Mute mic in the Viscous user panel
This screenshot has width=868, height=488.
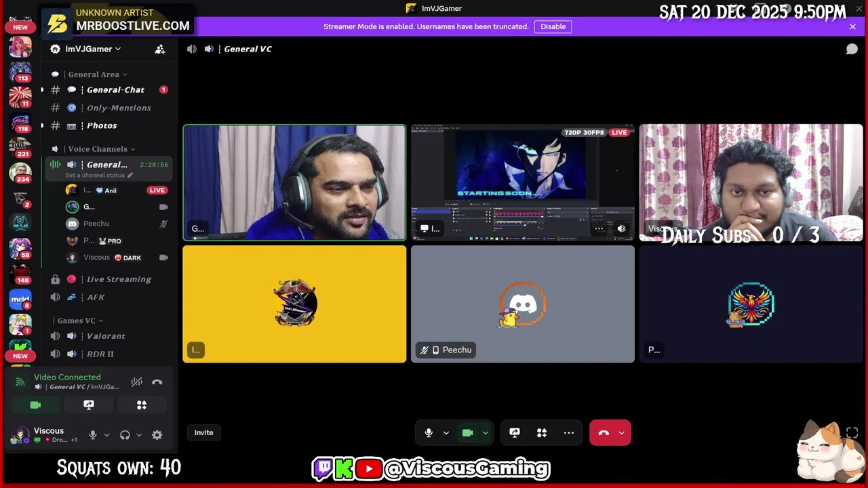(93, 435)
